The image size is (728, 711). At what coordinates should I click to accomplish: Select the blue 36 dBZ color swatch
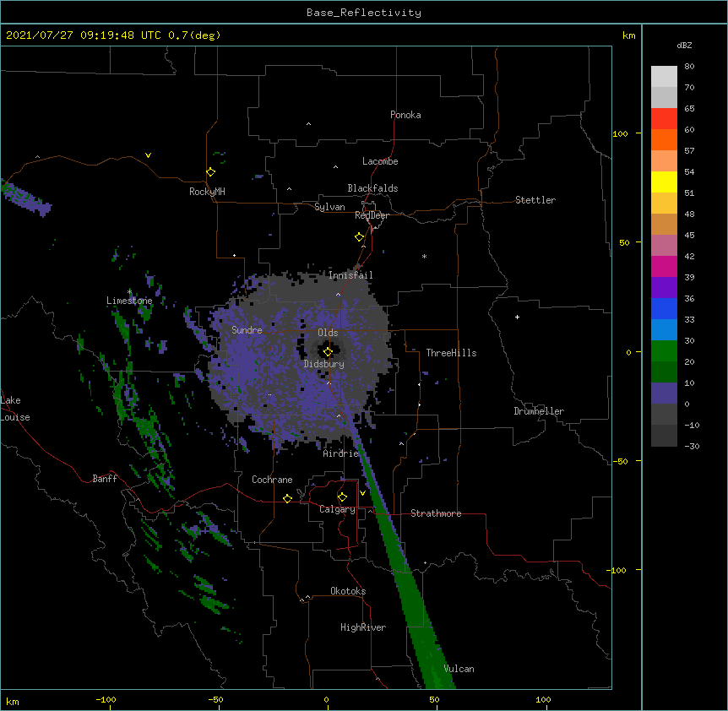pyautogui.click(x=664, y=308)
